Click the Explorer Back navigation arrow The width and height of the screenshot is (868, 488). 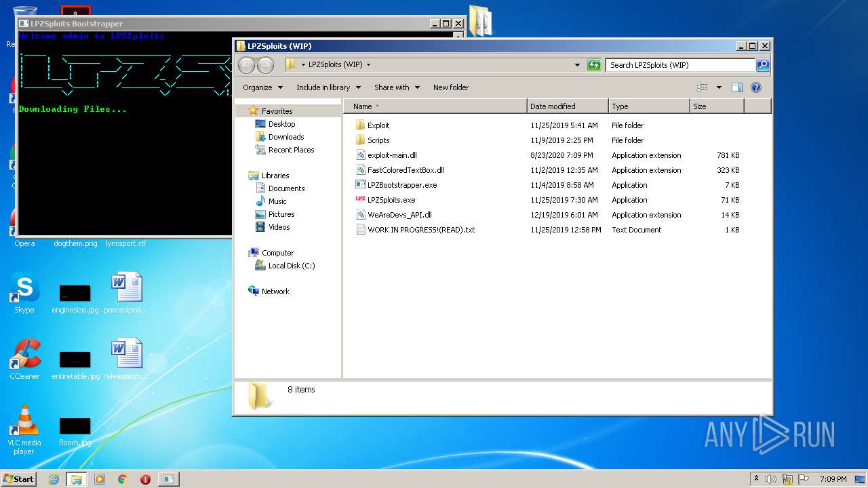[x=246, y=65]
